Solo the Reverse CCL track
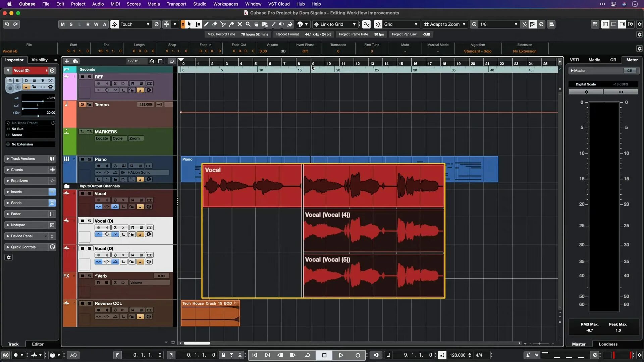Viewport: 644px width, 362px height. pos(90,303)
